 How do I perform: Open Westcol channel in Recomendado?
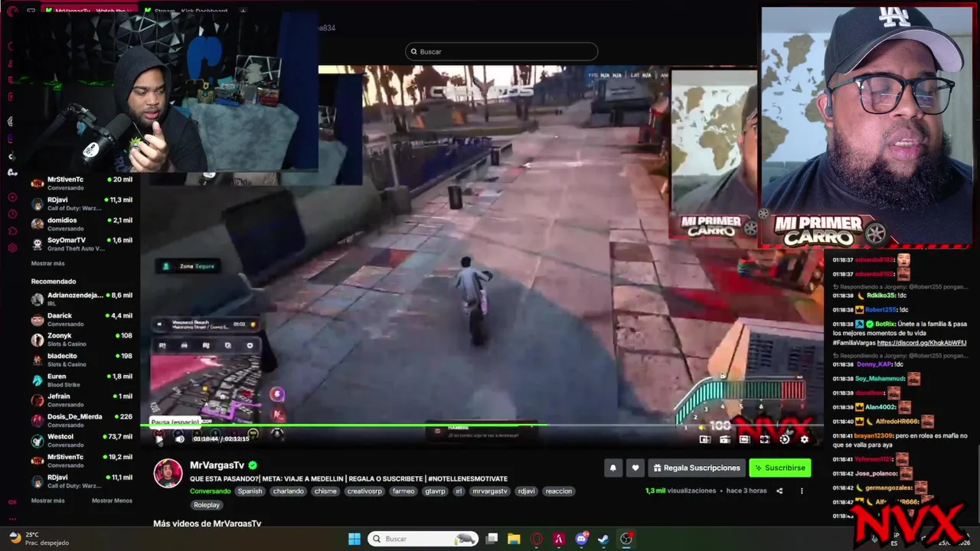[x=82, y=440]
